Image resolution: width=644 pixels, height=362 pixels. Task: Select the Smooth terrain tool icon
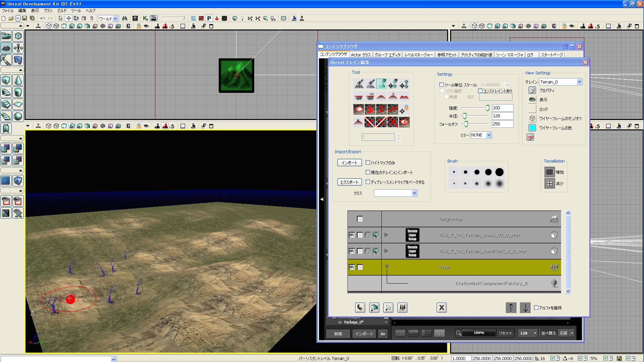(x=381, y=97)
